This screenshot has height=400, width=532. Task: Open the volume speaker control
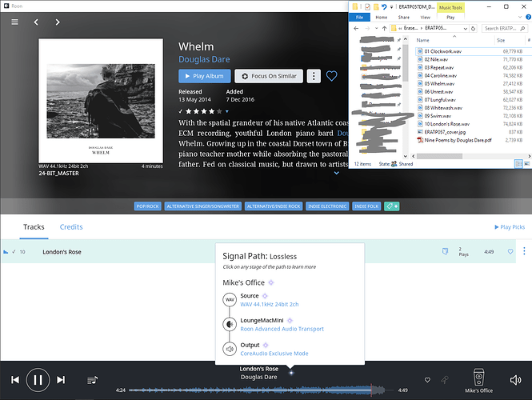[x=515, y=380]
